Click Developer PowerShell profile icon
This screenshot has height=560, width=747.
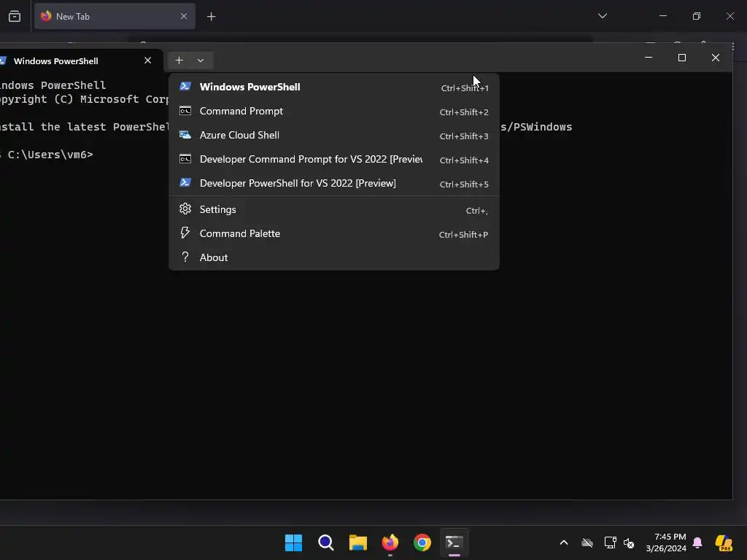[x=185, y=182]
